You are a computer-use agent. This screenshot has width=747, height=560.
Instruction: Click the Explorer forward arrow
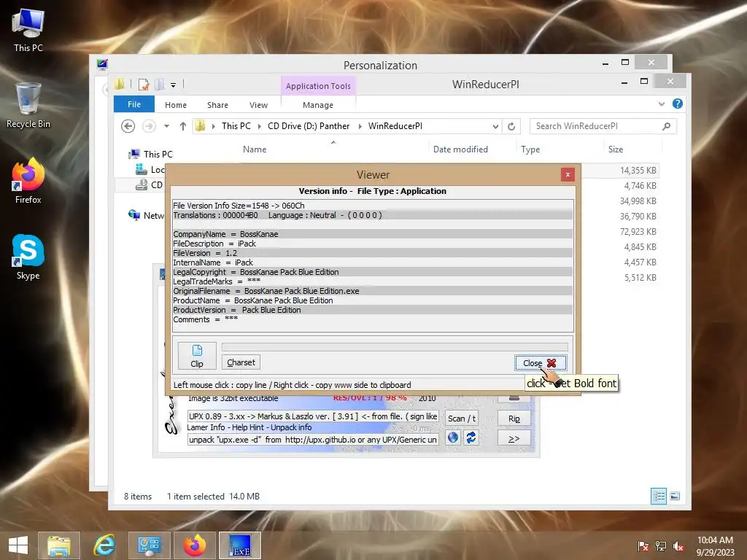149,126
